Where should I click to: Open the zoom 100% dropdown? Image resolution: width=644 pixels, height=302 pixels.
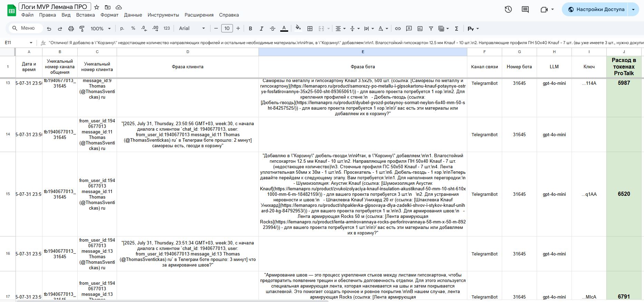click(x=101, y=29)
